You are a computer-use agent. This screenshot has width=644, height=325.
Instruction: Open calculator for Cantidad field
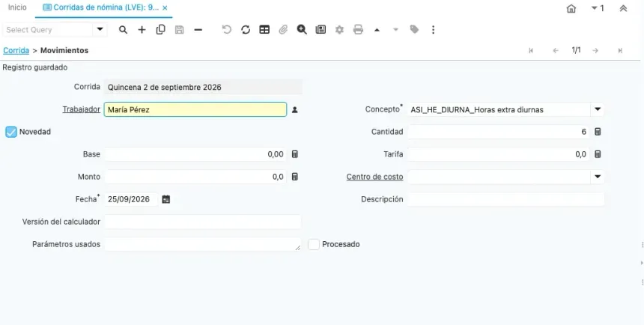click(x=598, y=132)
